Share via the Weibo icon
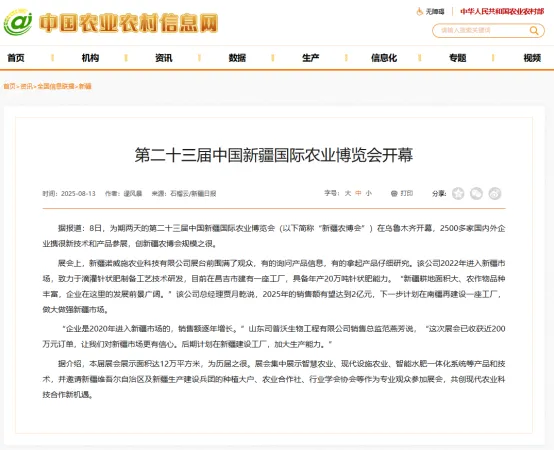554x450 pixels. pyautogui.click(x=495, y=193)
